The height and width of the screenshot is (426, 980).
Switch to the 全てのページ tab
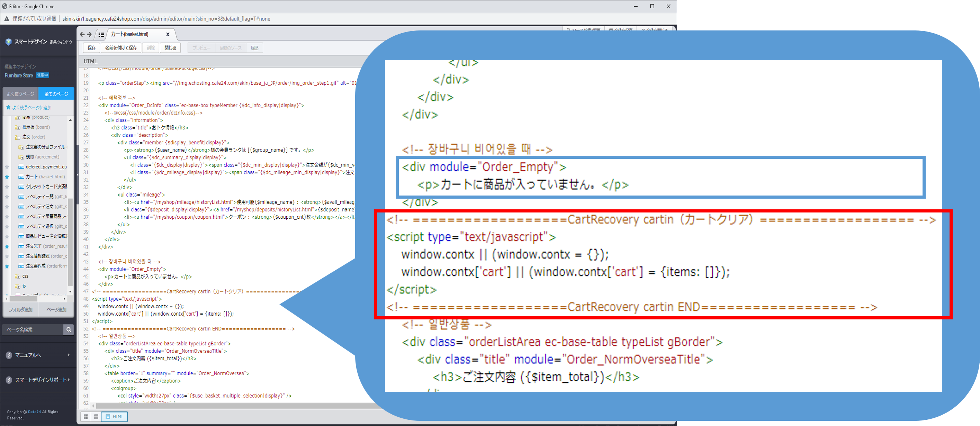pos(56,93)
